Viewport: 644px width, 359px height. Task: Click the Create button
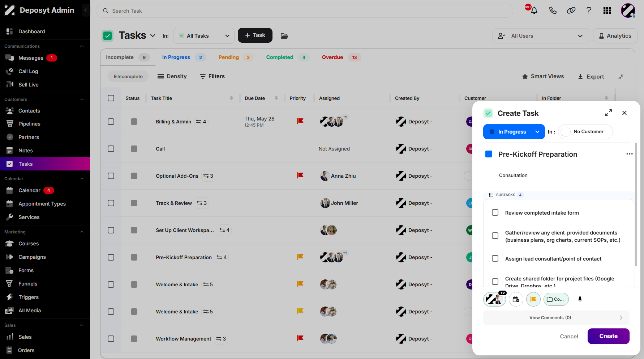coord(609,336)
